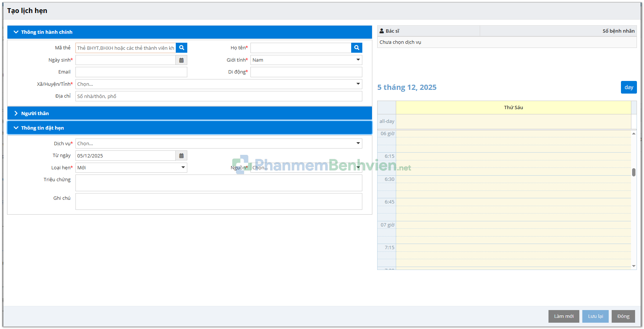The width and height of the screenshot is (644, 329).
Task: Click the search icon next to Mã thẻ
Action: [x=181, y=48]
